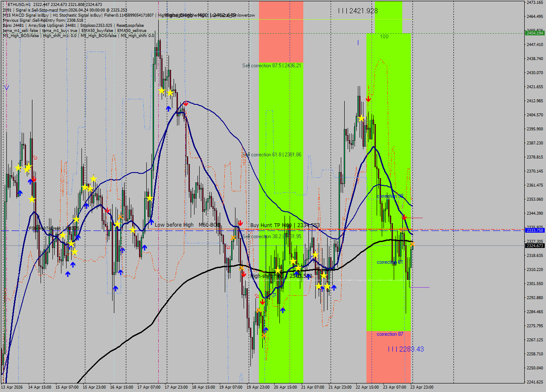Select the 'Buy Hunt TP M60 | 2334.553' label
This screenshot has height=392, width=546.
tap(285, 225)
